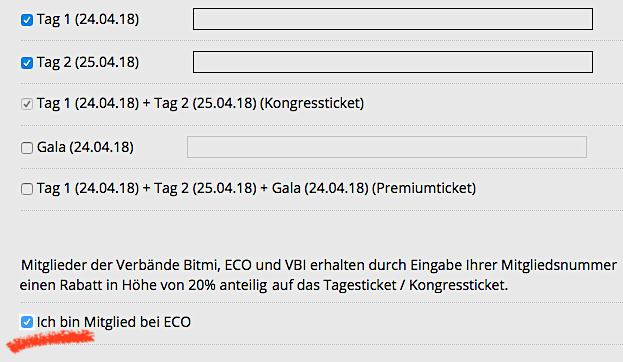Uncheck 'Ich bin Mitglied bei ECO' checkbox
This screenshot has width=623, height=362.
coord(27,322)
